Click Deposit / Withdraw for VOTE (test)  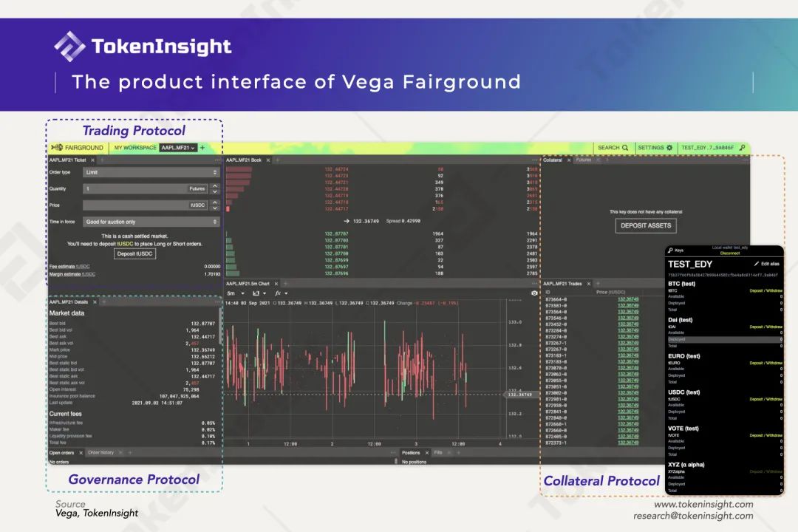(x=766, y=435)
